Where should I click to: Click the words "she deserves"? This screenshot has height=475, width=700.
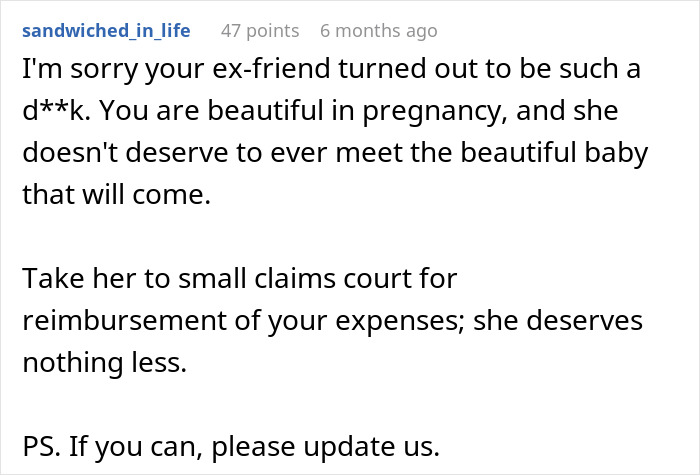click(x=558, y=322)
